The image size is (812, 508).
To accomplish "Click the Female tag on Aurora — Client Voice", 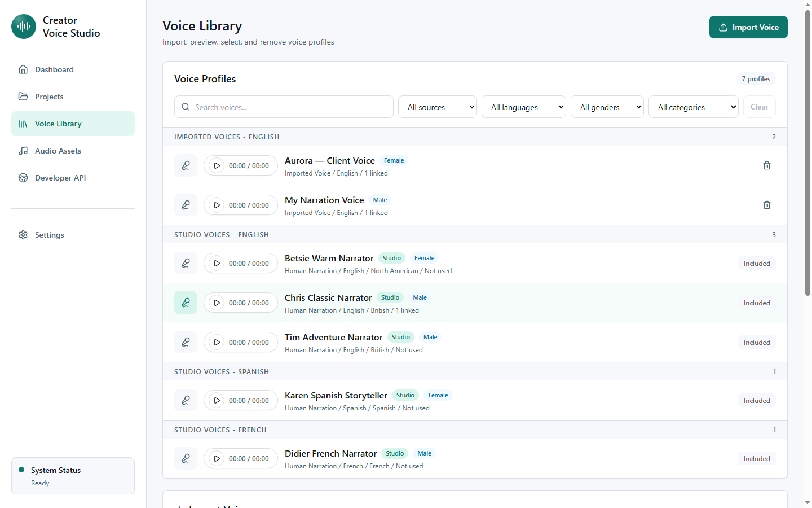I will 394,160.
